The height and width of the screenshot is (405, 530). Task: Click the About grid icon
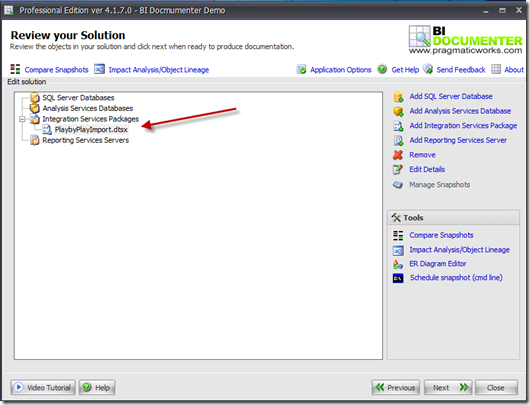click(x=496, y=69)
